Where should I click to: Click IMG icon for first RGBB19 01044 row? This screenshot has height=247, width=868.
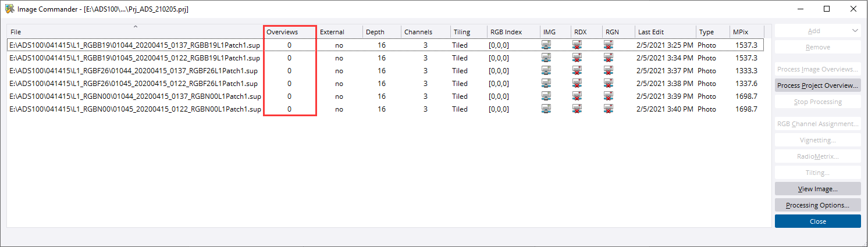tap(546, 45)
